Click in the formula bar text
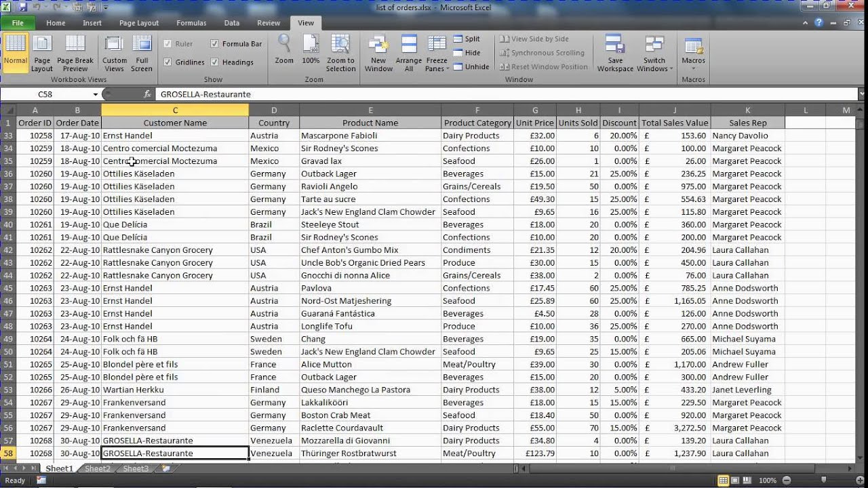The image size is (868, 488). pos(205,94)
